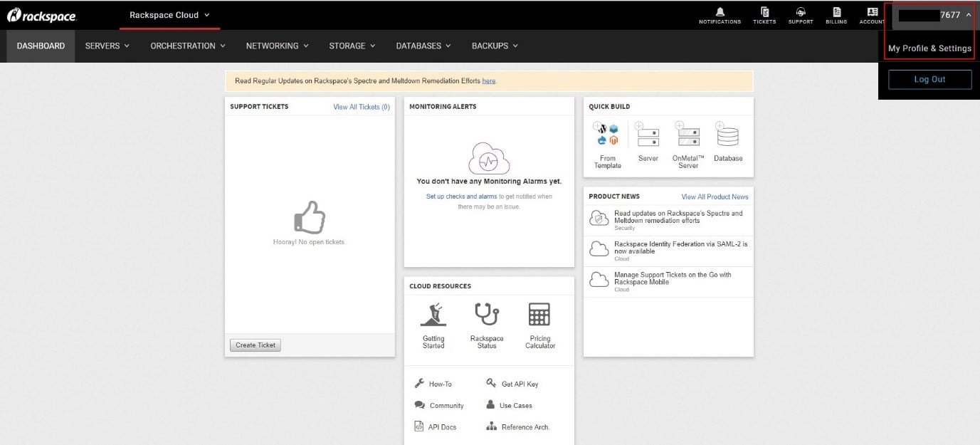Open the Pricing Calculator icon

[x=539, y=314]
